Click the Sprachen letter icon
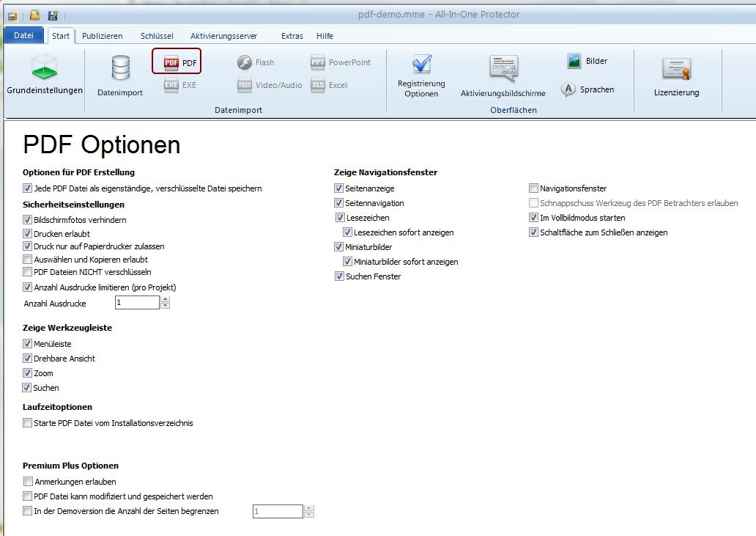 pos(568,89)
